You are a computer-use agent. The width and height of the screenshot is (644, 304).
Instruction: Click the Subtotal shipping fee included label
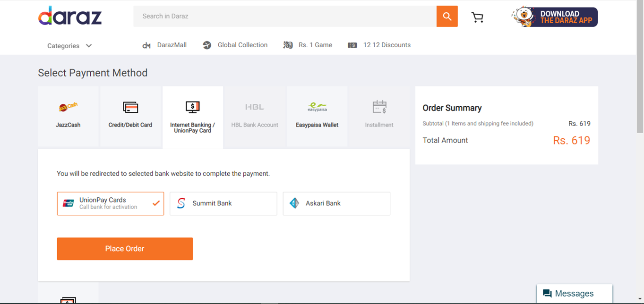coord(478,124)
